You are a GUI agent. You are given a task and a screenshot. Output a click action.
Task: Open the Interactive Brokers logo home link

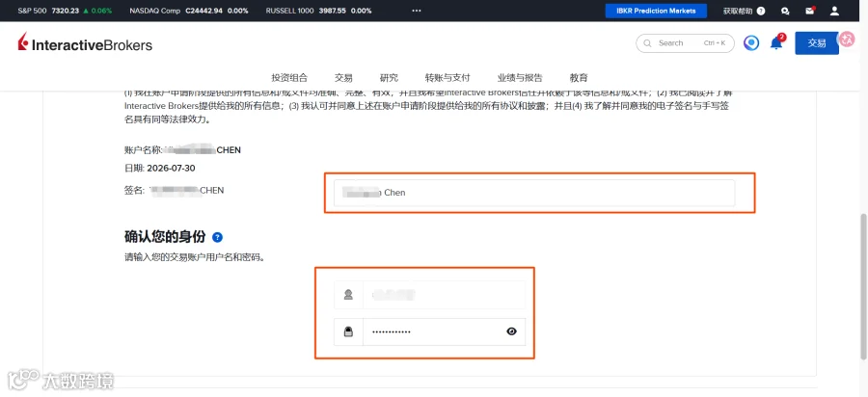pos(85,43)
